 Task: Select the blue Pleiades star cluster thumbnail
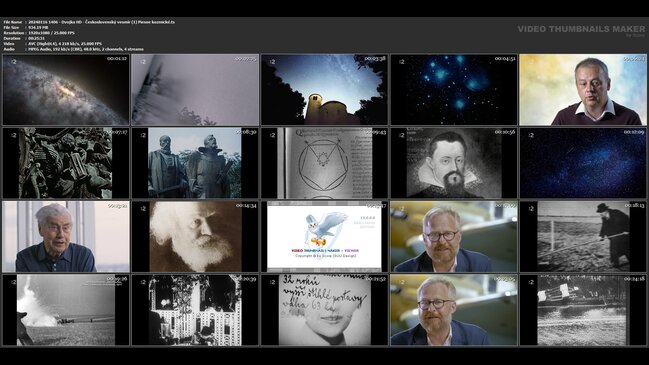(x=454, y=90)
